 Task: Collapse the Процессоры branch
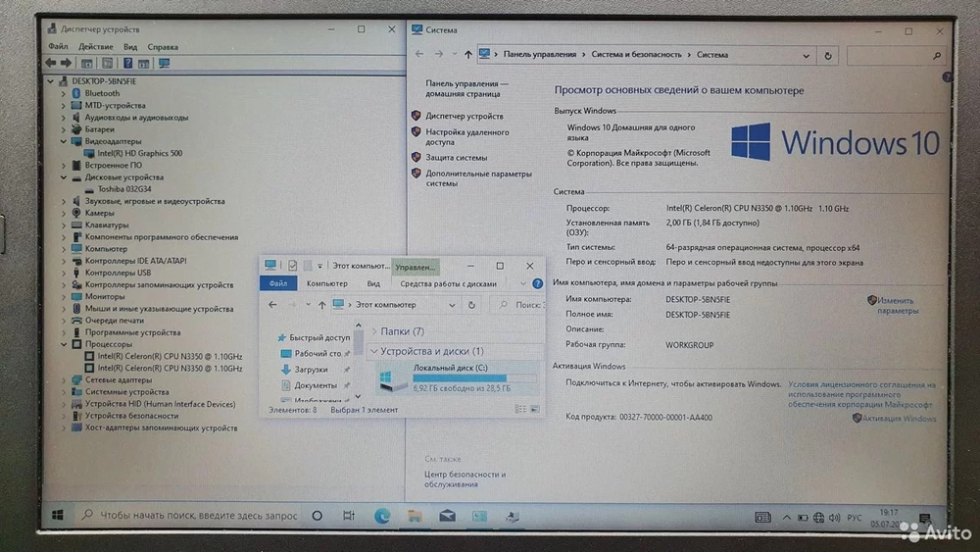click(63, 344)
